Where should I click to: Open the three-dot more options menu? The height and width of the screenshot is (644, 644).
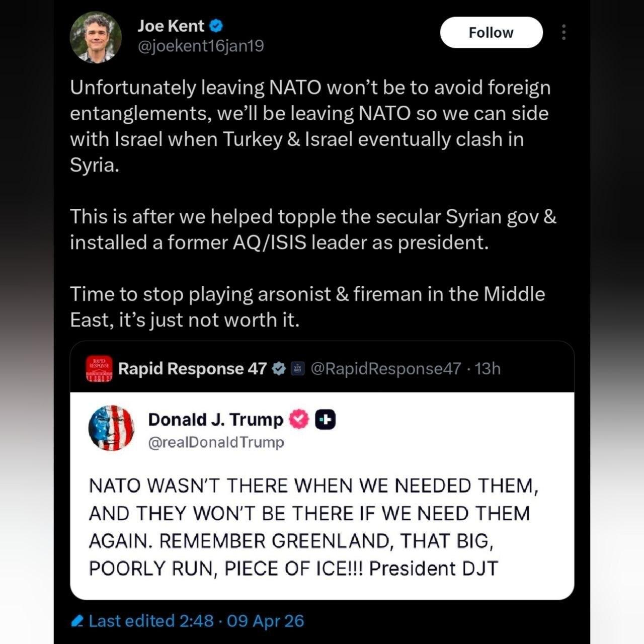[563, 33]
